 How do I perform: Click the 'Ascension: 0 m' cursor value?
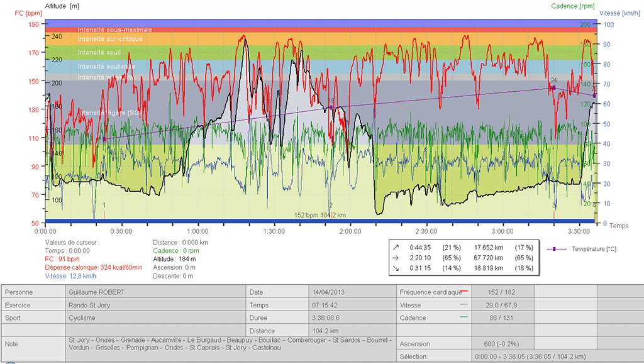pos(174,267)
